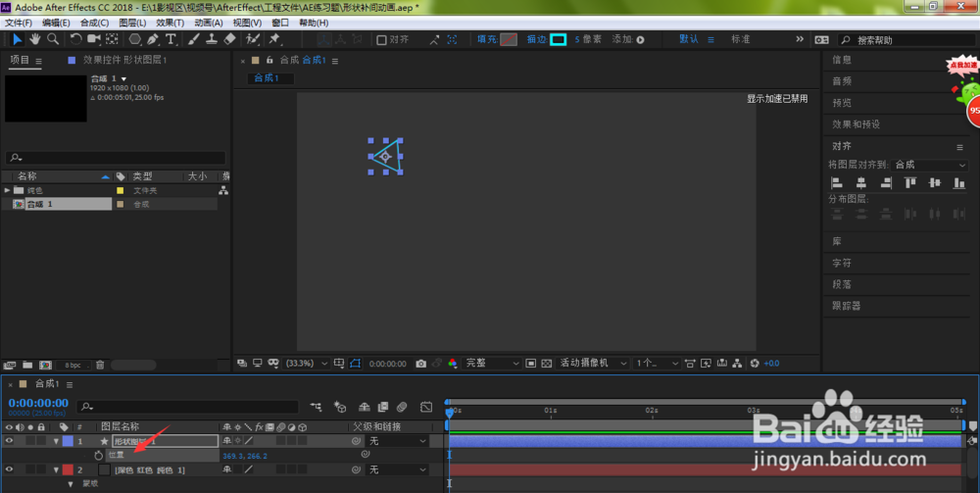Select the Unified Camera tool
The width and height of the screenshot is (980, 493).
click(94, 39)
